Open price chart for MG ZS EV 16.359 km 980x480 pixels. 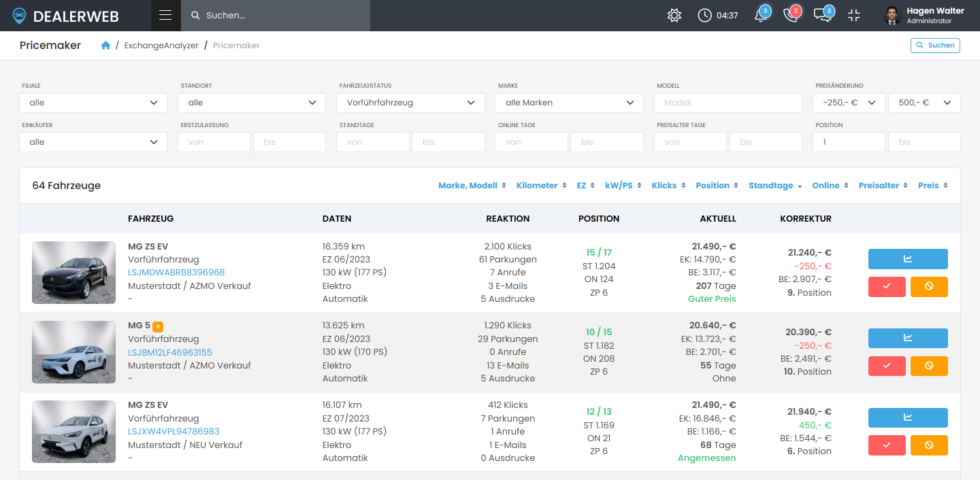[x=908, y=259]
